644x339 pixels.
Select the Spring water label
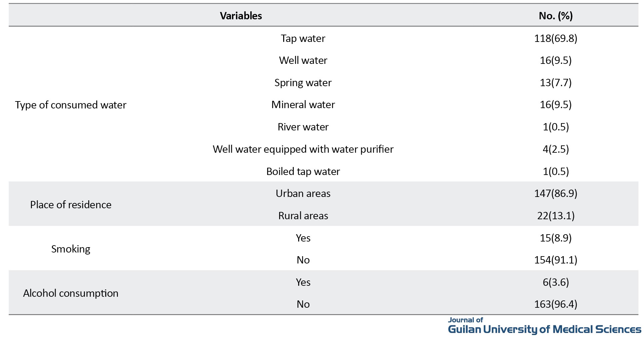click(303, 83)
